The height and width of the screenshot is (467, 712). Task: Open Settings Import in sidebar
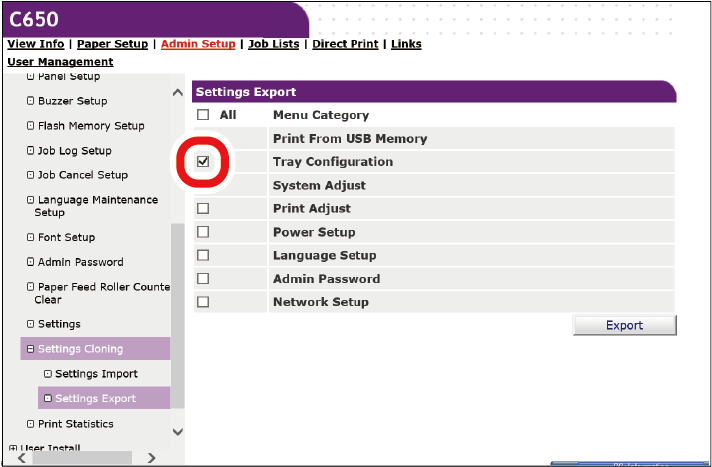(96, 374)
